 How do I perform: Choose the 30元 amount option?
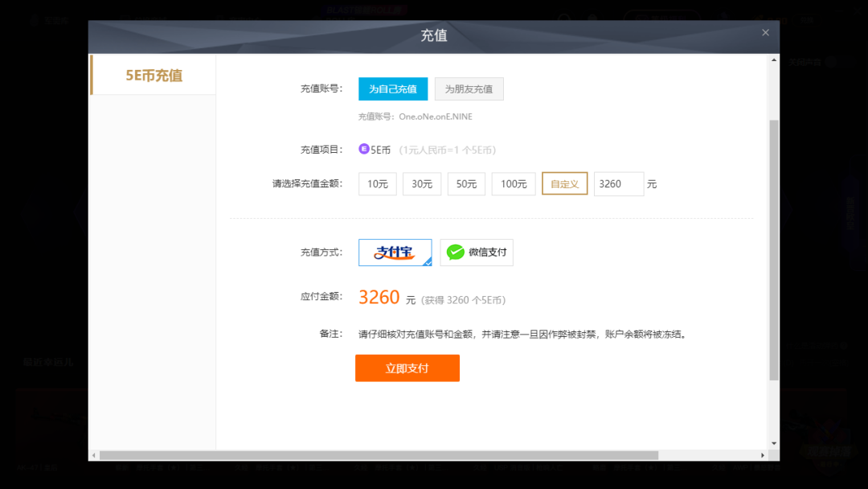tap(422, 184)
